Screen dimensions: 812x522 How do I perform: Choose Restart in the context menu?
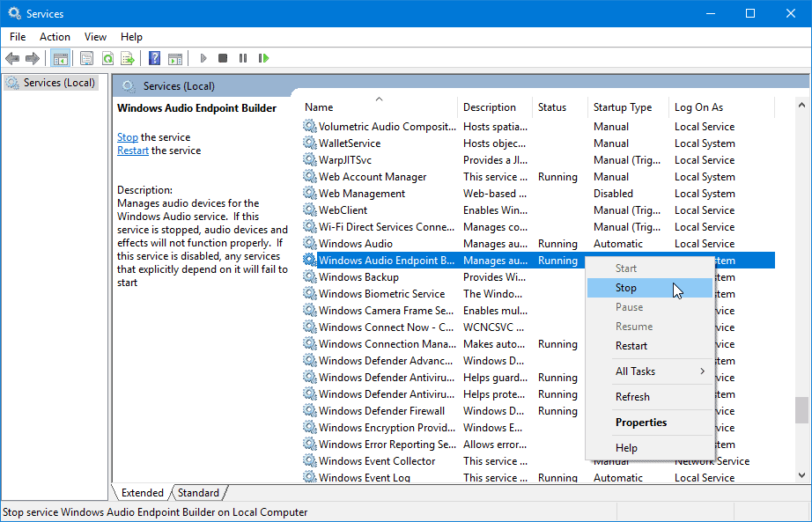click(x=650, y=346)
